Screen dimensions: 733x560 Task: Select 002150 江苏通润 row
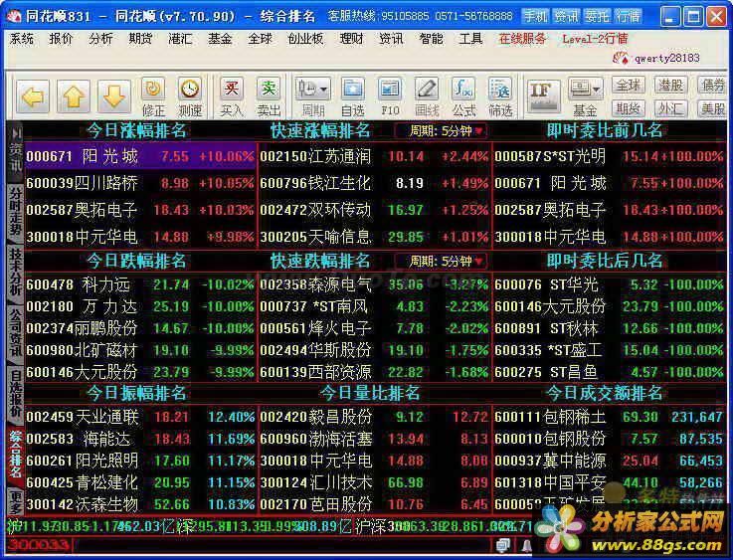click(374, 156)
